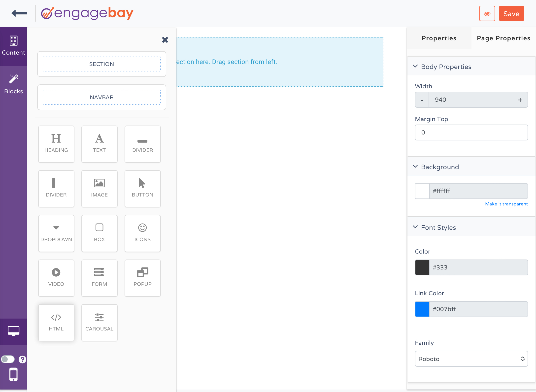The image size is (536, 392).
Task: Open the Content sidebar panel
Action: [x=14, y=46]
